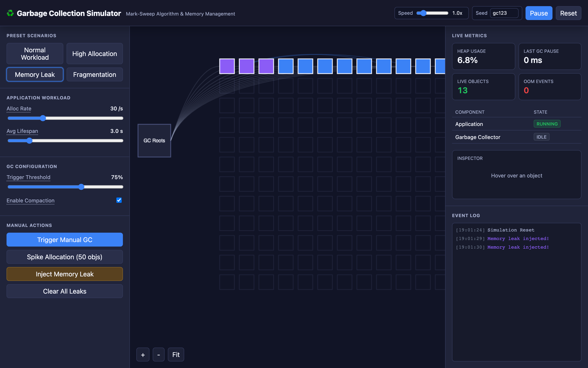Adjust the Trigger Threshold slider
Screen dimensions: 588x368
[x=65, y=187]
